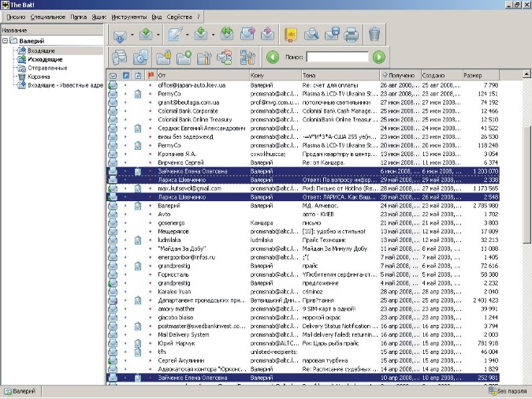The image size is (532, 399).
Task: Sort by the Тема column header
Action: click(x=340, y=76)
